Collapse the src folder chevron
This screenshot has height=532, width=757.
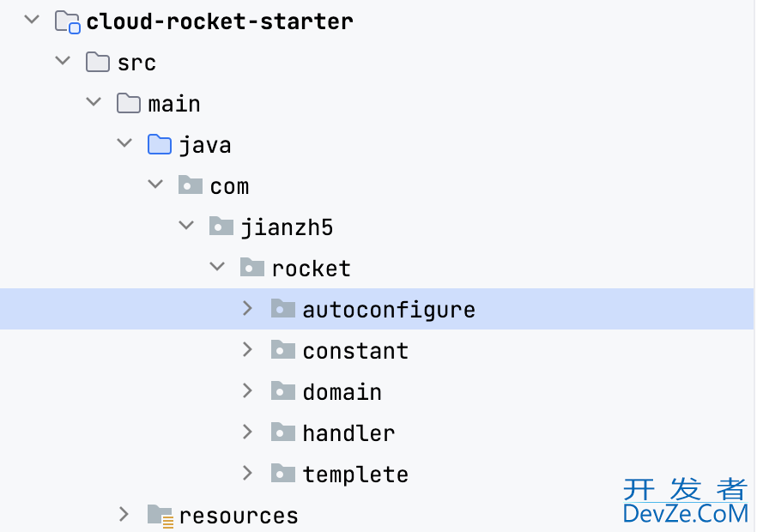pyautogui.click(x=63, y=61)
